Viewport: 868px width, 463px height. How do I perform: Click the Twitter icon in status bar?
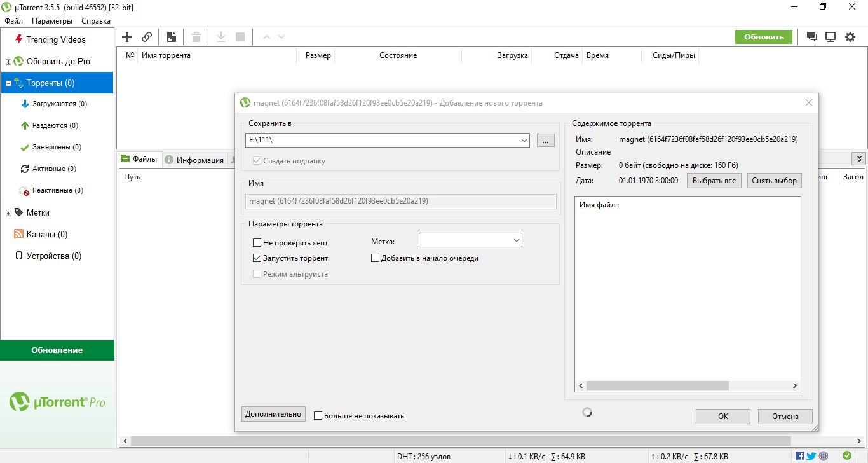[x=811, y=456]
